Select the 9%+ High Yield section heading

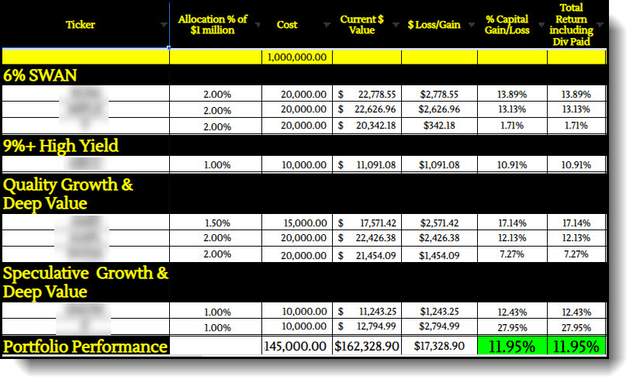click(61, 146)
